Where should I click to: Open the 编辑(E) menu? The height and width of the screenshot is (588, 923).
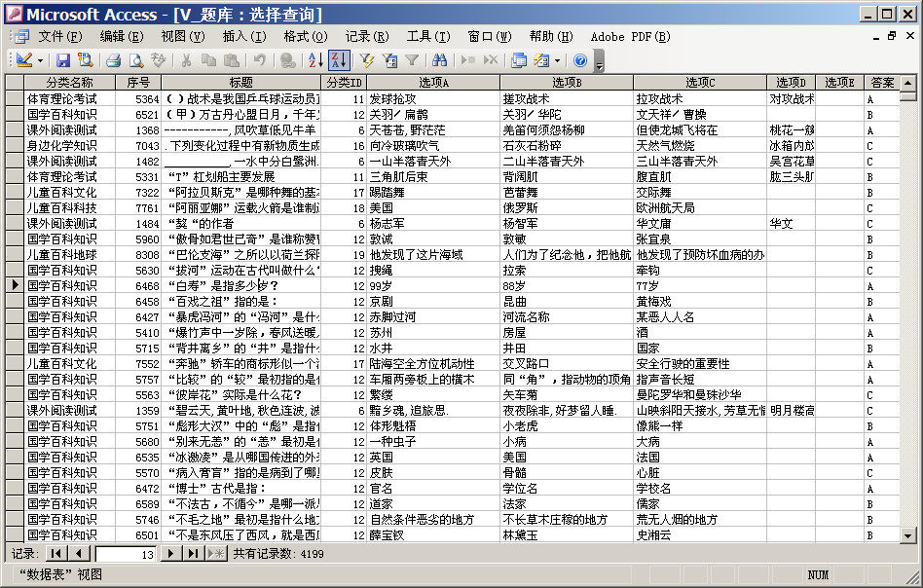[122, 36]
